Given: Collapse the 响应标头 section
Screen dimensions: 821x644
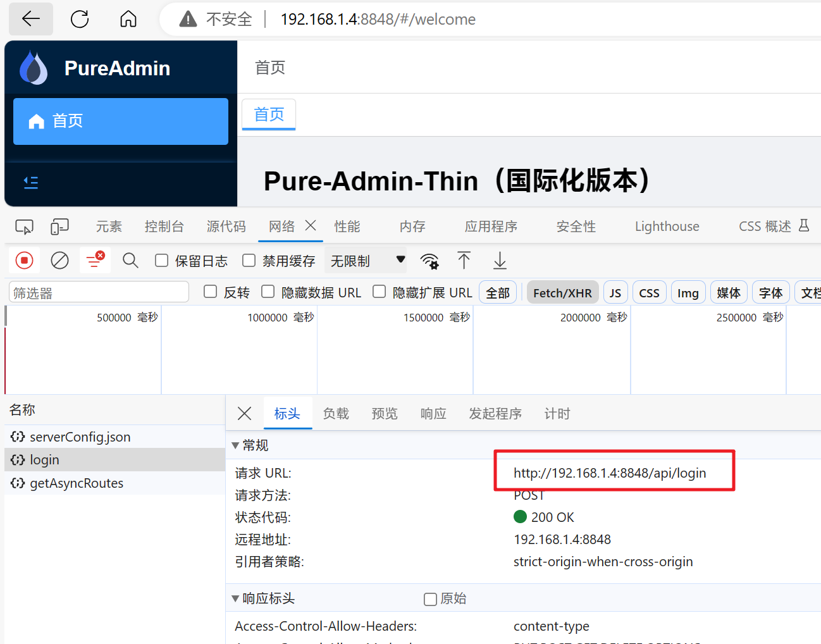Looking at the screenshot, I should click(236, 598).
